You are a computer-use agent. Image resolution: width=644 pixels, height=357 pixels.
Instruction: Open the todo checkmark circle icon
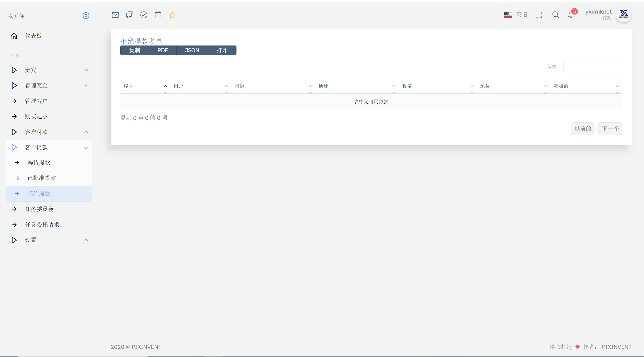[x=144, y=15]
